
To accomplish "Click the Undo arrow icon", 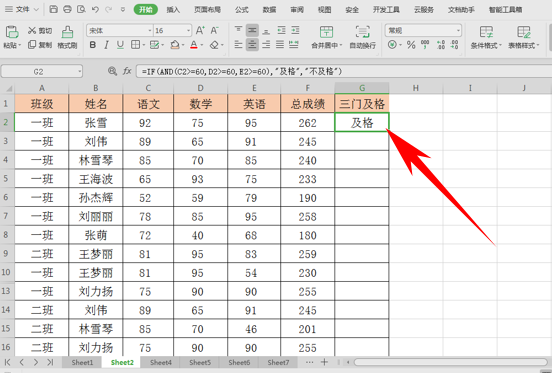I will (x=95, y=10).
